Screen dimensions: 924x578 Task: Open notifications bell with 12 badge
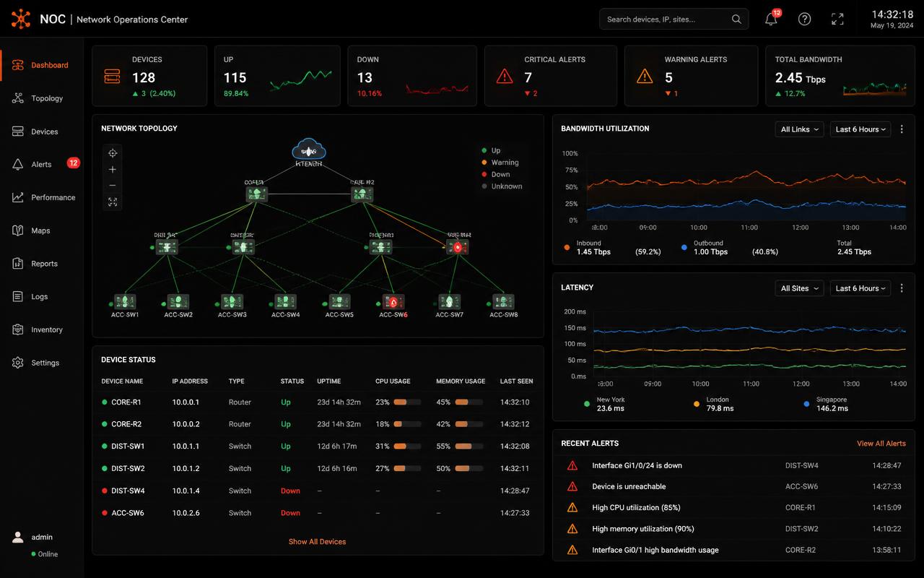click(772, 19)
